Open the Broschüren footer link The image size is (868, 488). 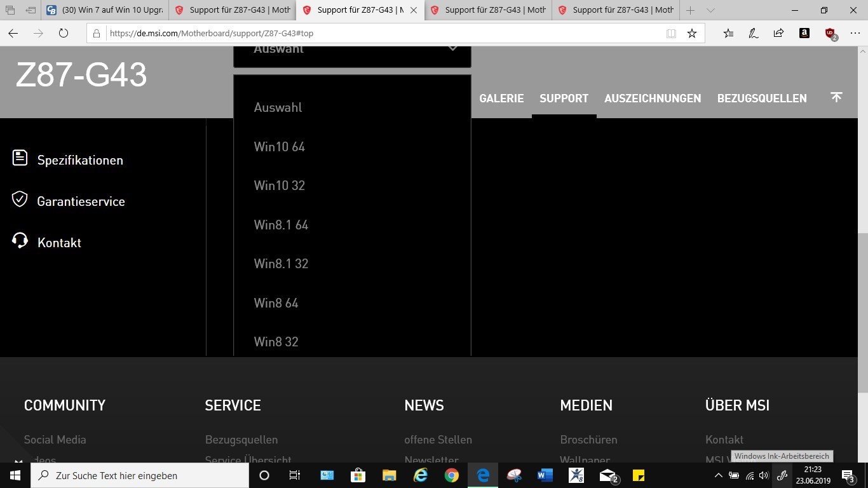coord(588,440)
